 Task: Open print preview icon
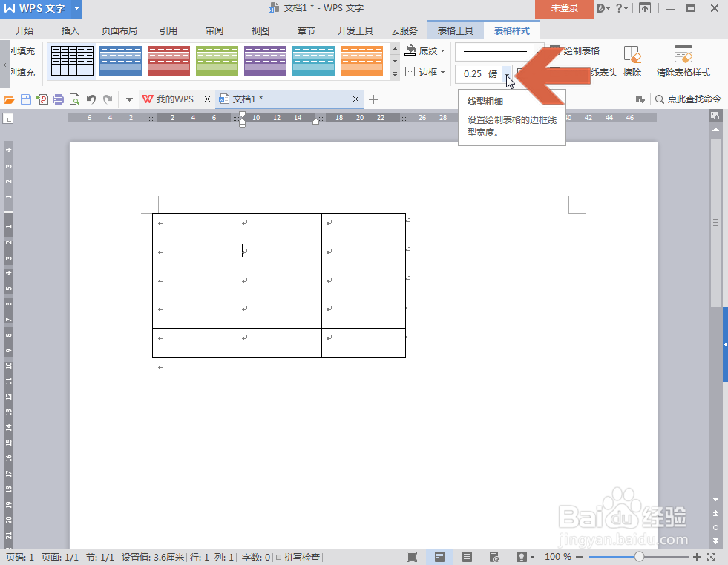pyautogui.click(x=74, y=99)
